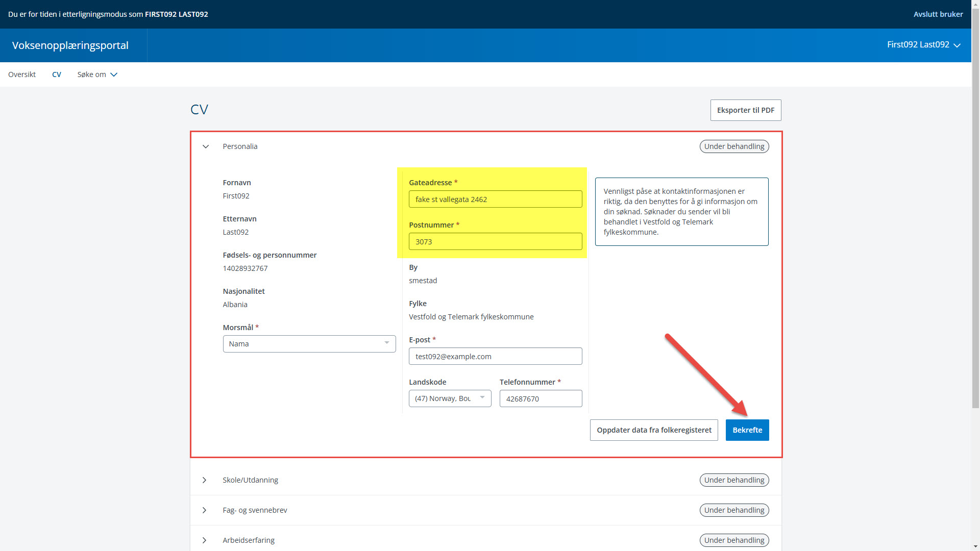
Task: Click the Postnummer input field
Action: (495, 242)
